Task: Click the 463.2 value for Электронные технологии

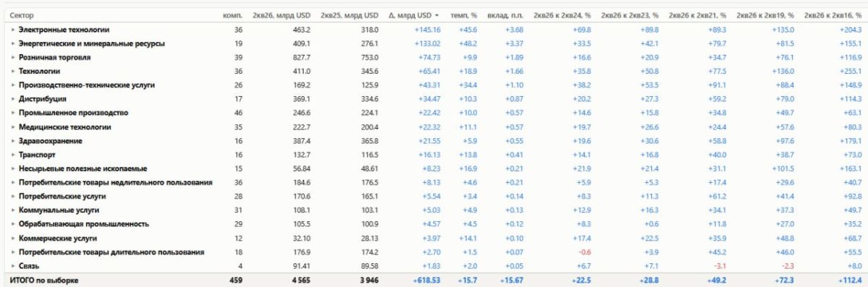Action: pos(302,30)
